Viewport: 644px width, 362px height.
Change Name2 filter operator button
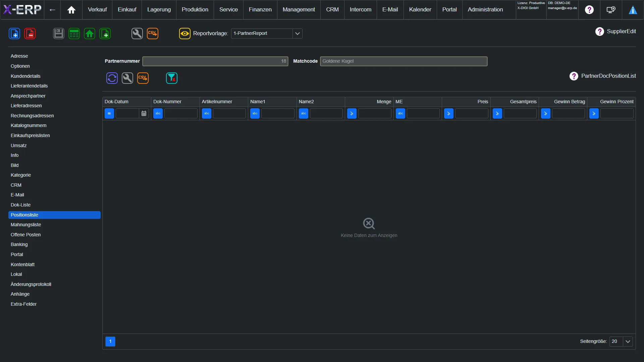click(304, 113)
